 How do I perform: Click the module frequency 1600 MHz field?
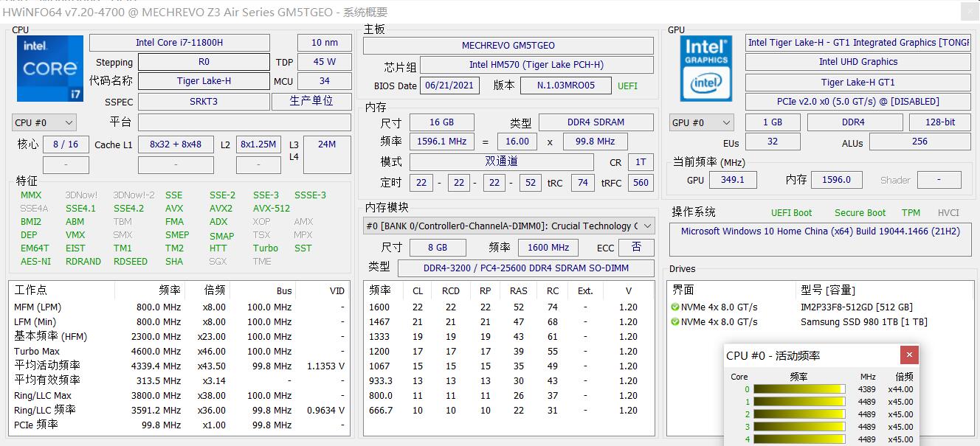click(548, 248)
